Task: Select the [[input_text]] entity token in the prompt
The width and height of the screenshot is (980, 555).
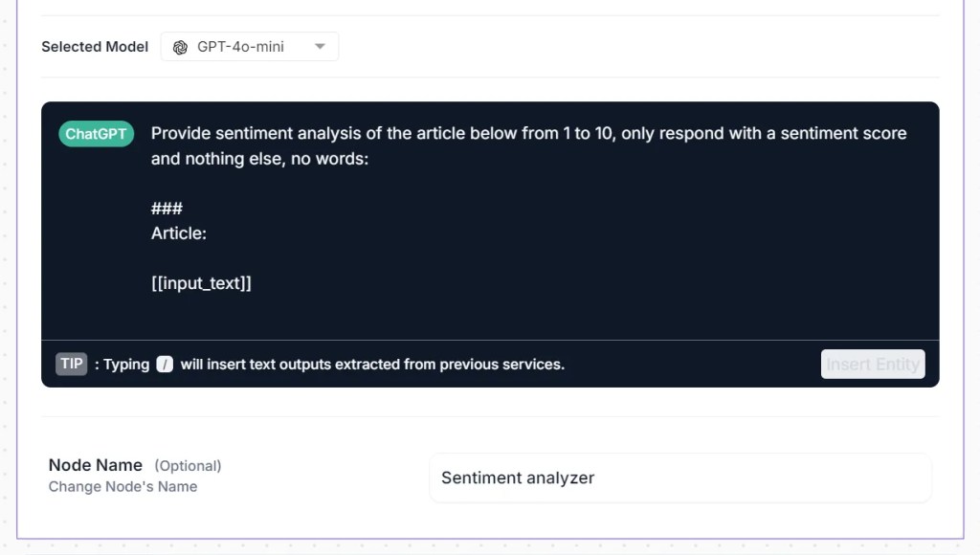Action: tap(201, 282)
